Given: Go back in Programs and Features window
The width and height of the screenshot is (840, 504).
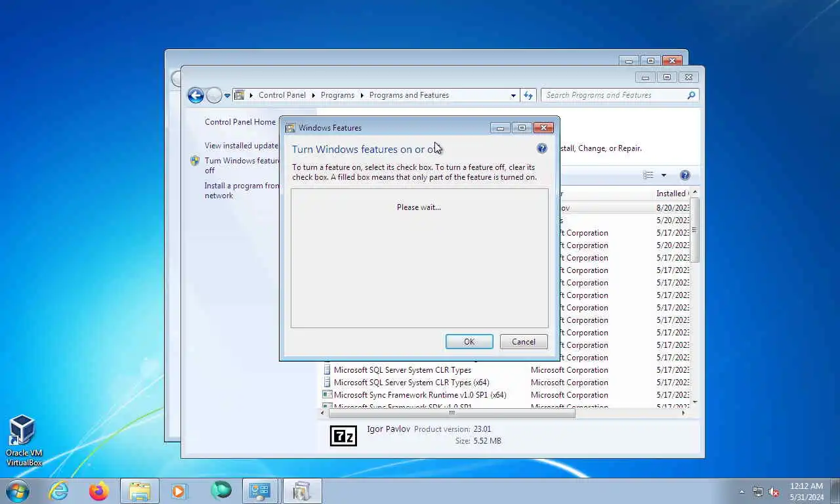Looking at the screenshot, I should tap(196, 95).
